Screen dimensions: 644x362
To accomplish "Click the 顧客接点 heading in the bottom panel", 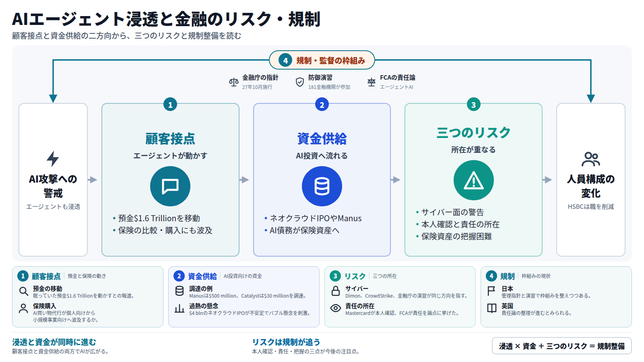I will pos(46,276).
